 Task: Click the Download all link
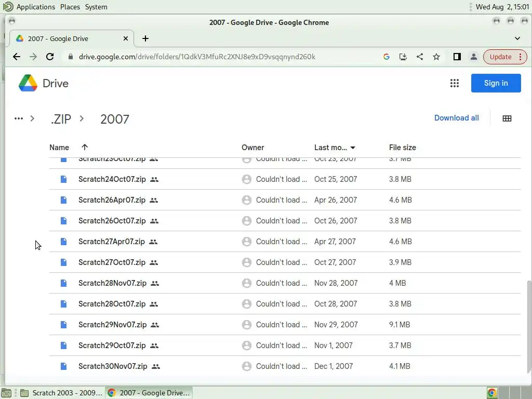pos(456,118)
